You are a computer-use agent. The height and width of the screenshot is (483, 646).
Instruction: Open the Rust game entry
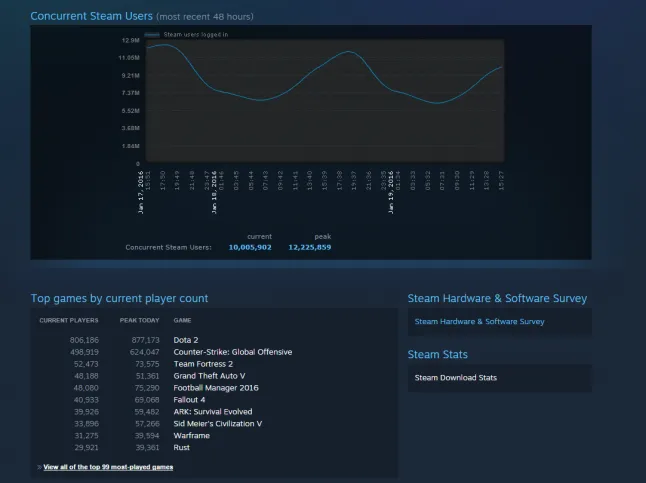[182, 448]
